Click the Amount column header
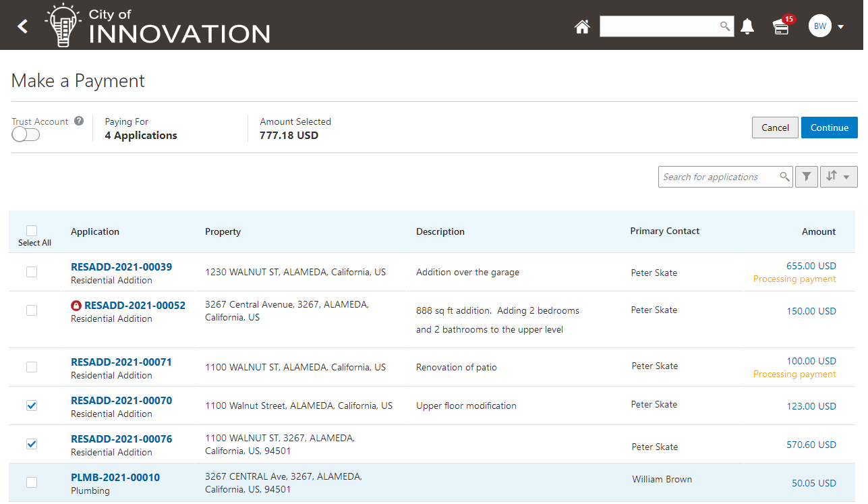The height and width of the screenshot is (504, 868). point(818,231)
